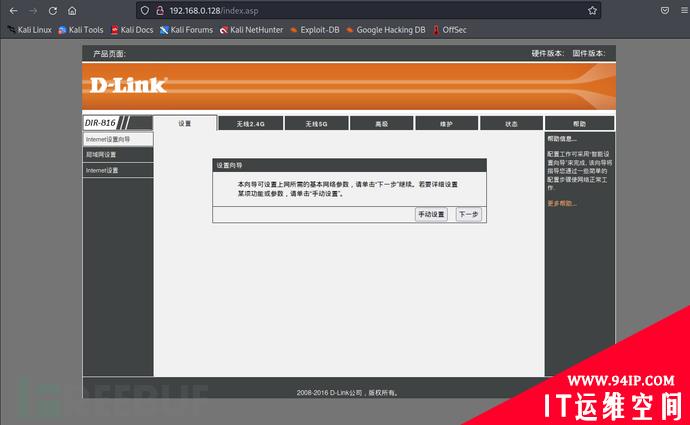
Task: Select Internet设置 in the sidebar
Action: point(118,170)
